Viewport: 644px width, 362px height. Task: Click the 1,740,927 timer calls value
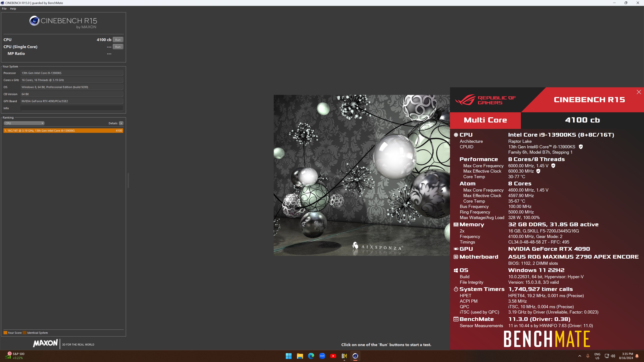pos(541,289)
